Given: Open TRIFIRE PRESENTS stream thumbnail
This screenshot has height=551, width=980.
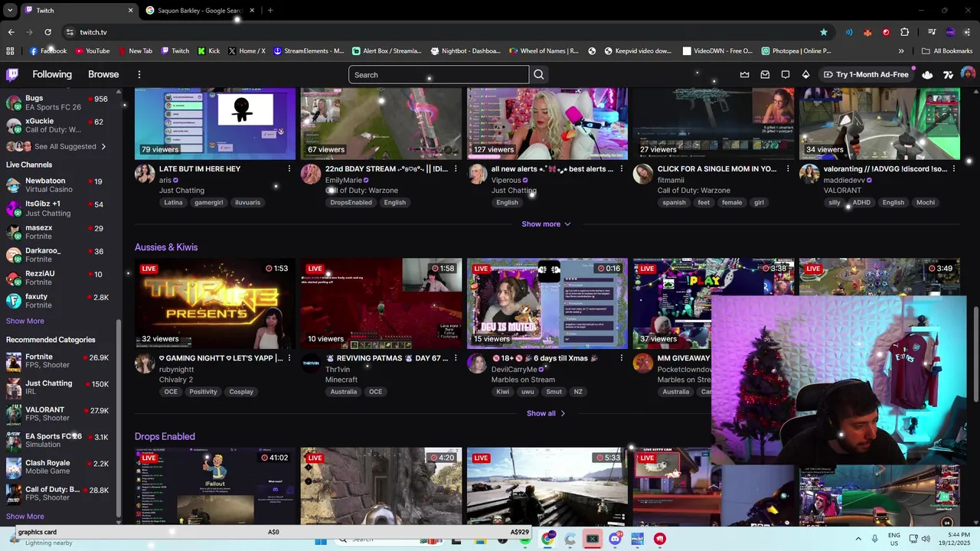Looking at the screenshot, I should 215,303.
